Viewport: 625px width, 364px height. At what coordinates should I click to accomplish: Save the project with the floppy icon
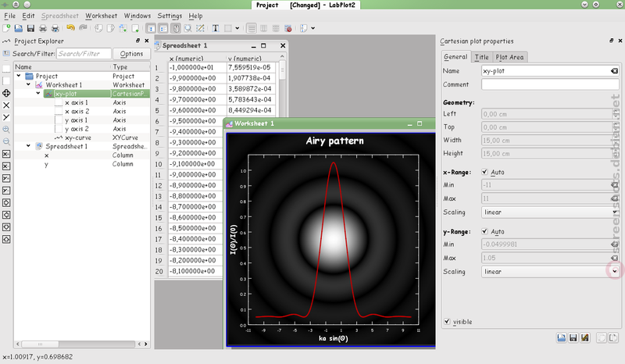click(30, 28)
